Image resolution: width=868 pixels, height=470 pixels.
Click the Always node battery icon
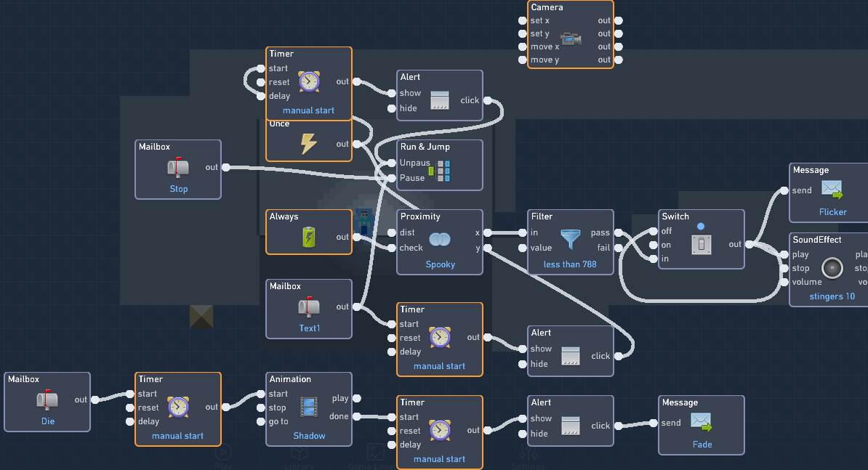coord(309,237)
